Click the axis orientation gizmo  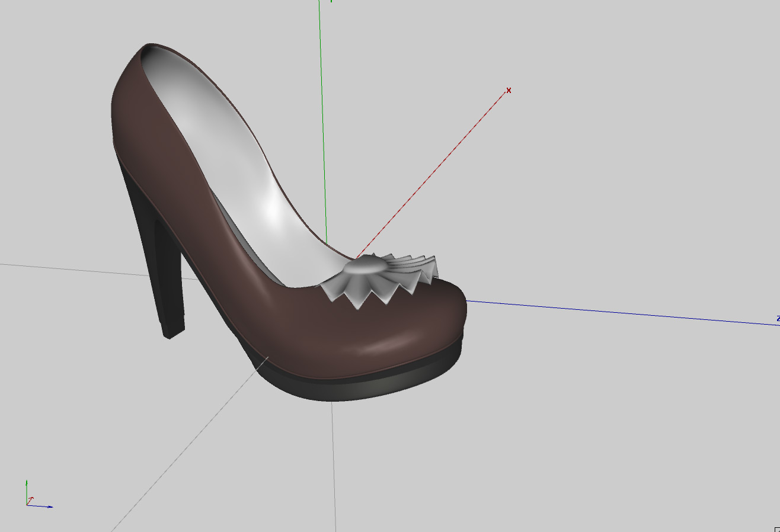click(x=39, y=495)
